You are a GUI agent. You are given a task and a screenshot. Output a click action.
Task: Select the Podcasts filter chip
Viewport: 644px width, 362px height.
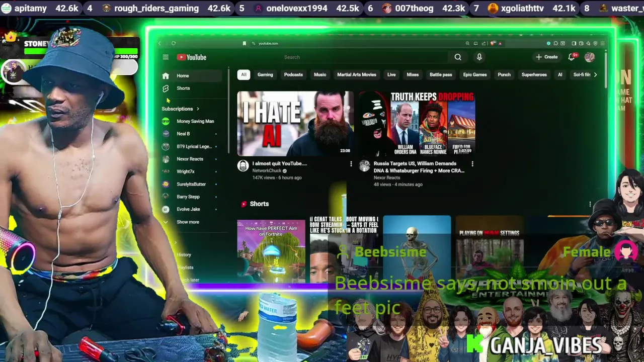pyautogui.click(x=293, y=74)
